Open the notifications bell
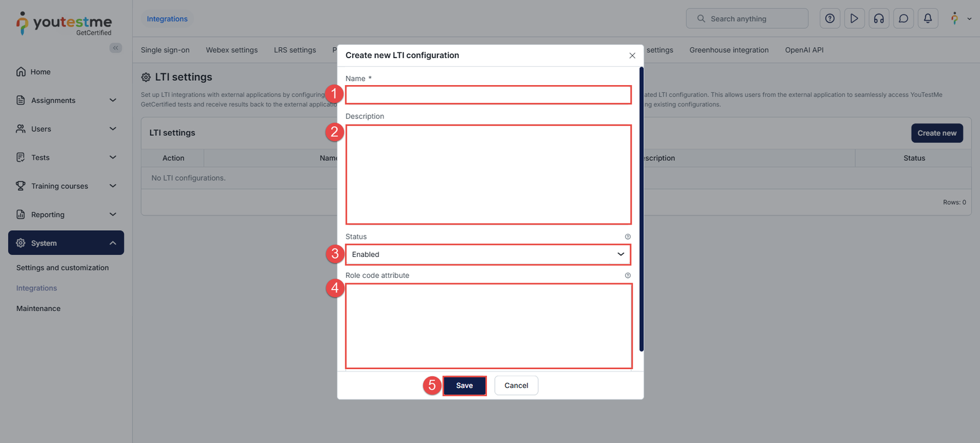 [928, 18]
